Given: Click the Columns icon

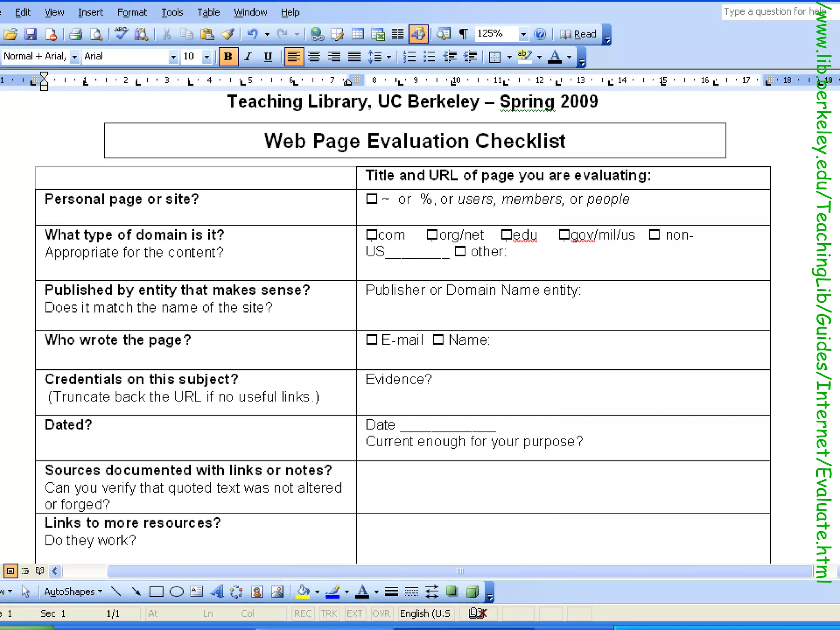Looking at the screenshot, I should [397, 34].
